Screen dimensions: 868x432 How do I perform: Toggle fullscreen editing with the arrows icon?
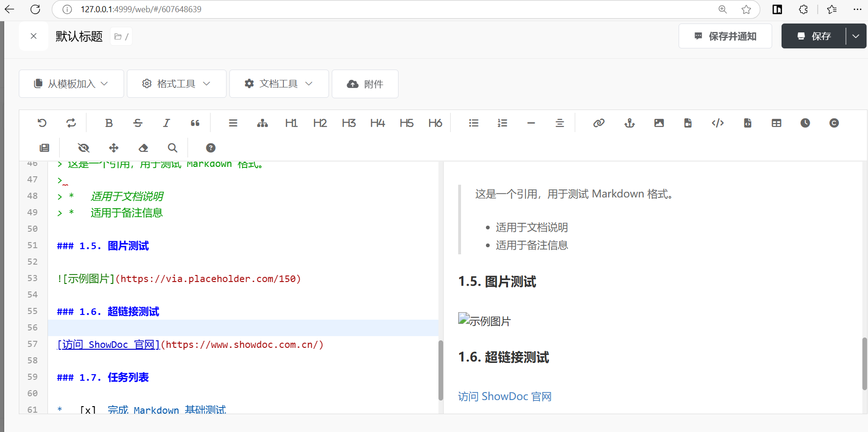point(114,148)
